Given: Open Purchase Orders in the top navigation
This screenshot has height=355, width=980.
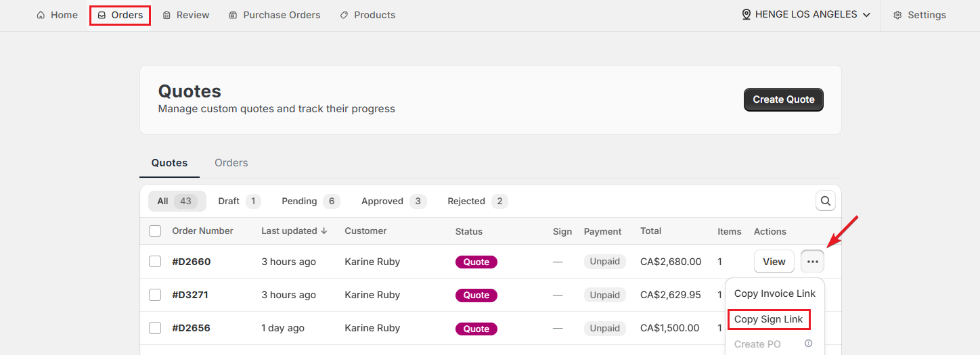Looking at the screenshot, I should (x=274, y=15).
